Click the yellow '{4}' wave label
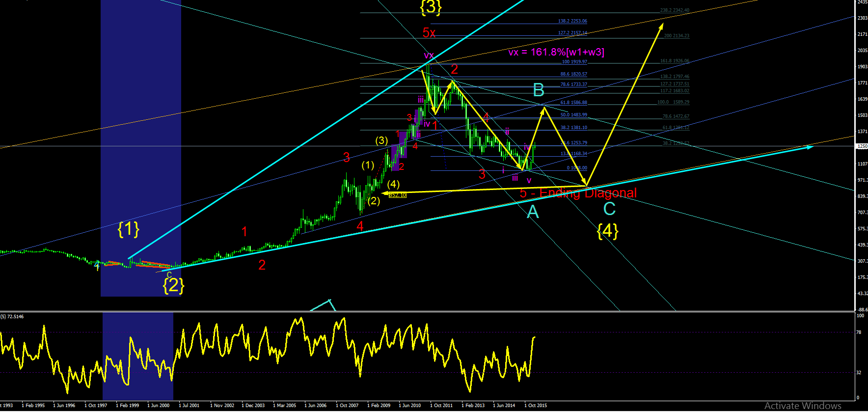The image size is (868, 412). click(608, 230)
